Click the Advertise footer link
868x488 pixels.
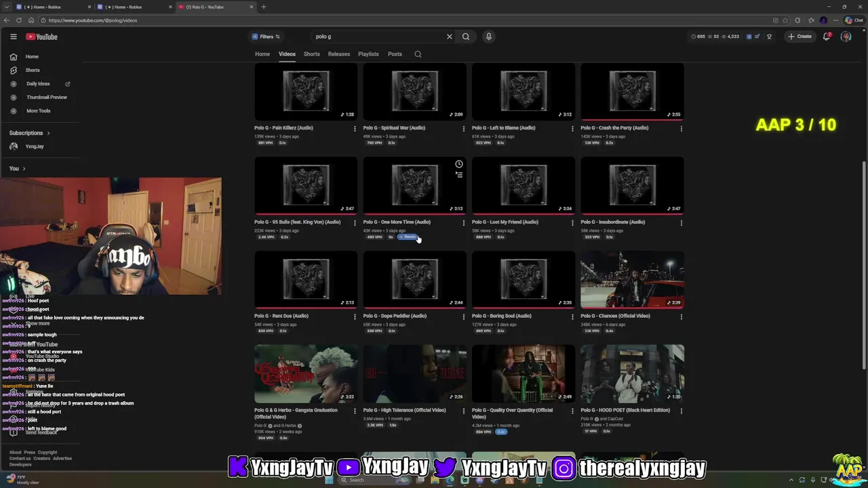62,458
